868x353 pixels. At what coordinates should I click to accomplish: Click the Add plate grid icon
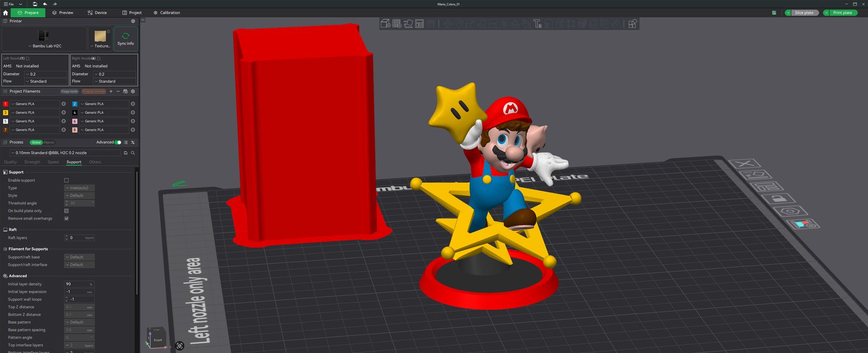pyautogui.click(x=397, y=23)
